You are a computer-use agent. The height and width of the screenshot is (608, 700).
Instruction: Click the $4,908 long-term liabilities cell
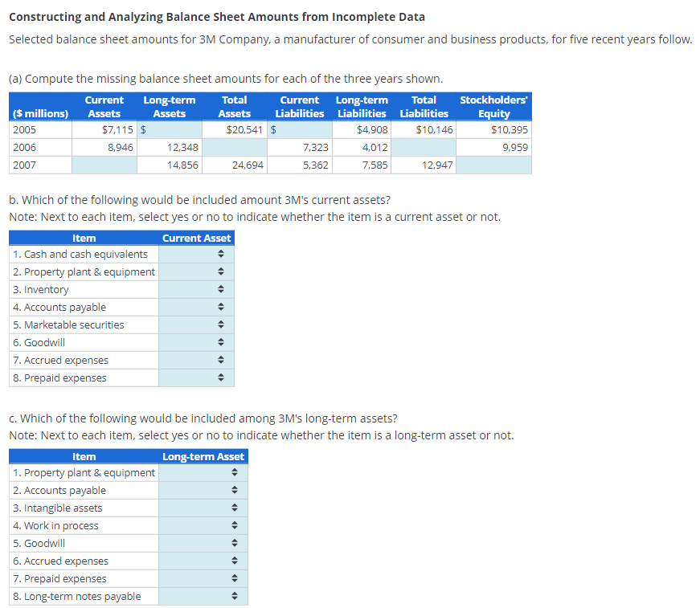(x=362, y=130)
